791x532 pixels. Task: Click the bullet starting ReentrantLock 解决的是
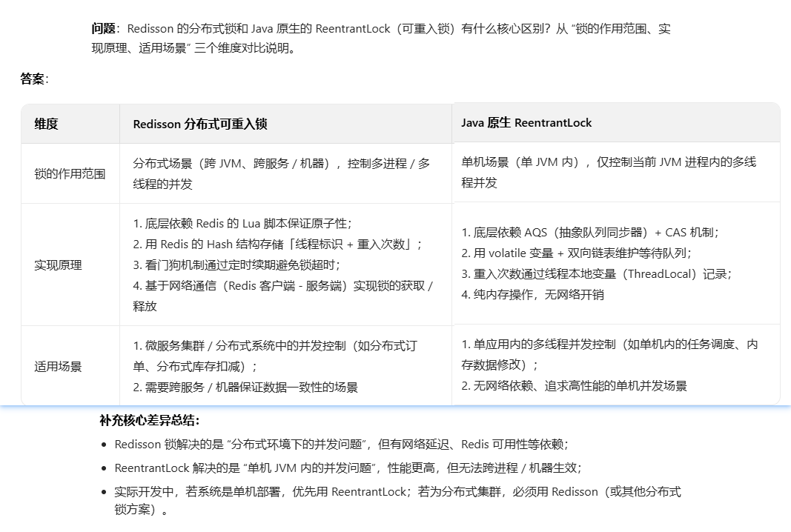[x=348, y=468]
